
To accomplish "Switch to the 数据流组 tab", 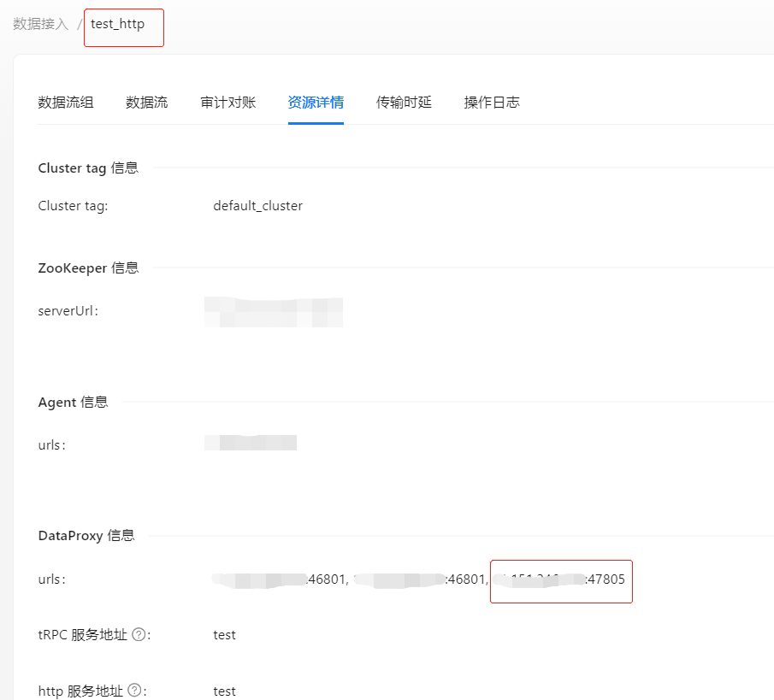I will click(66, 103).
